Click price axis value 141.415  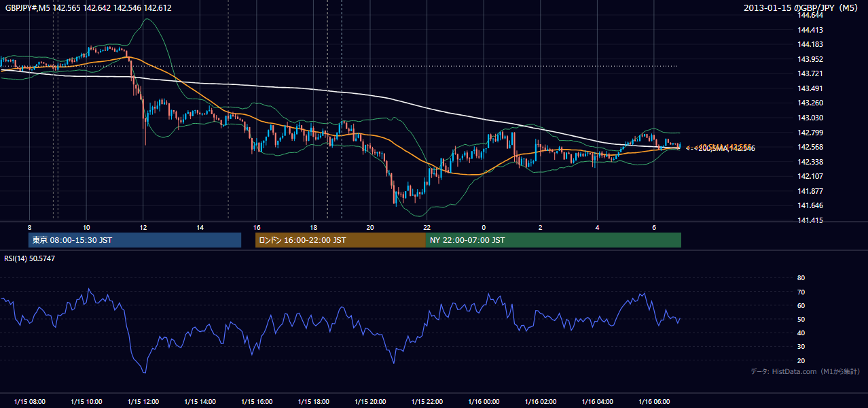(x=811, y=220)
